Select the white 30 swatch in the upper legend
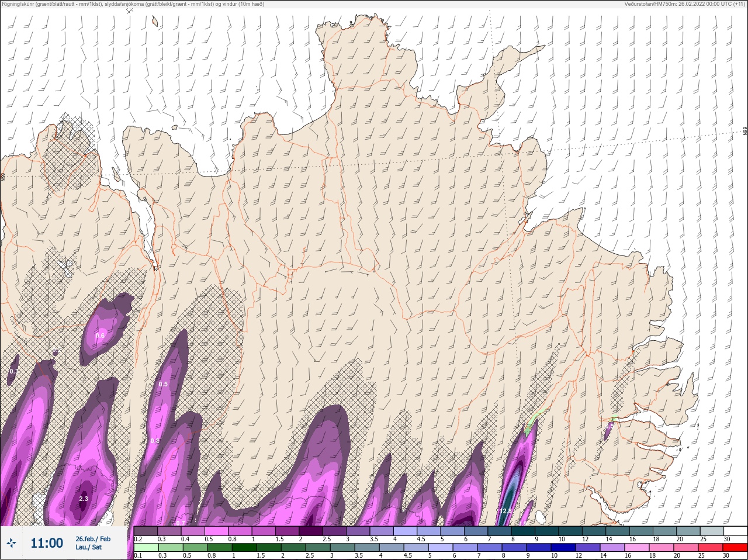Viewport: 748px width, 560px height. click(735, 531)
